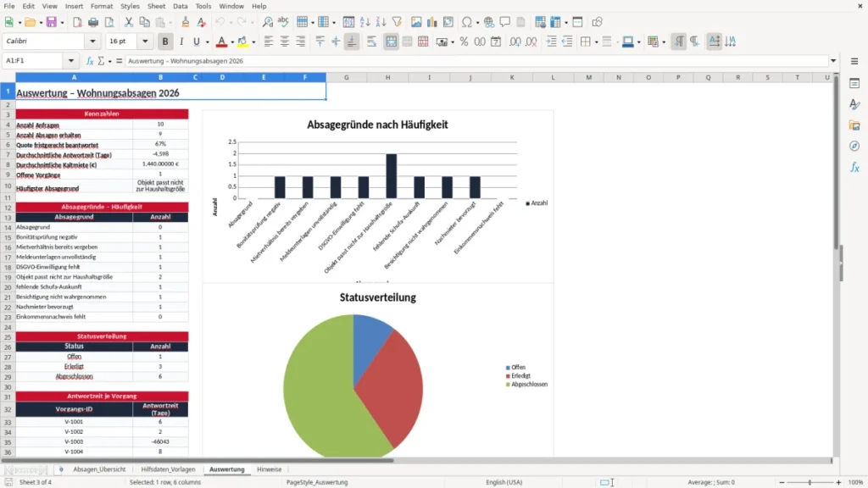Open the Sheet menu
This screenshot has height=488, width=868.
click(156, 6)
